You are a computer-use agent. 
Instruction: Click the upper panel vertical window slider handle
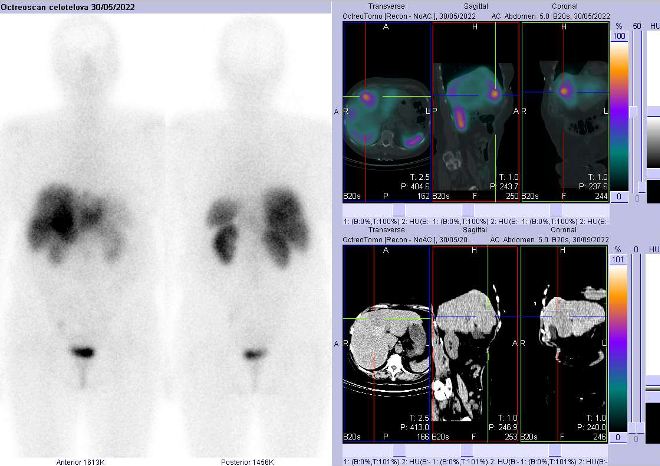click(x=633, y=112)
